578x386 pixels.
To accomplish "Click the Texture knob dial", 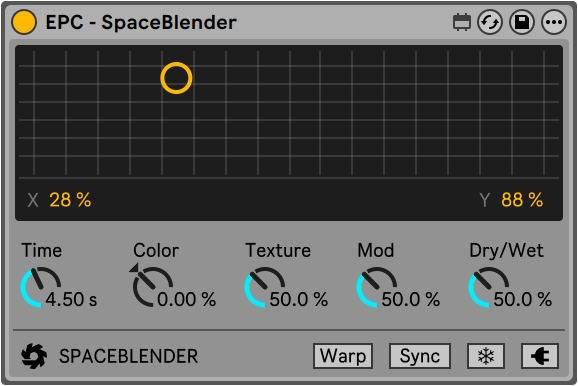I will tap(265, 287).
